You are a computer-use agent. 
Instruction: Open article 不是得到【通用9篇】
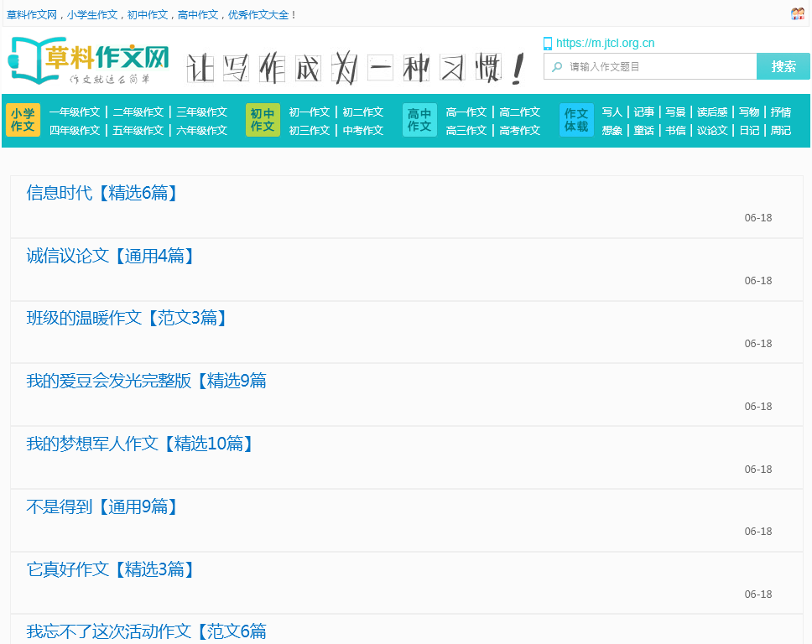tap(102, 506)
